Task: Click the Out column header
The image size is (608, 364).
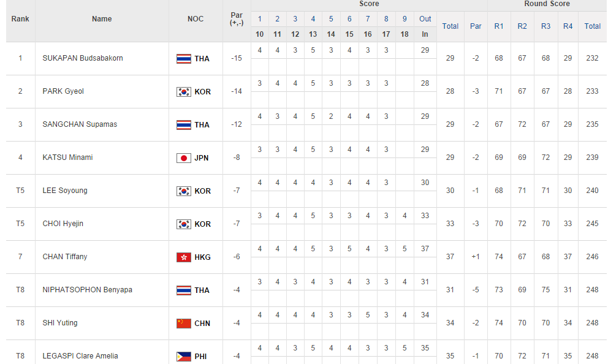Action: coord(425,19)
